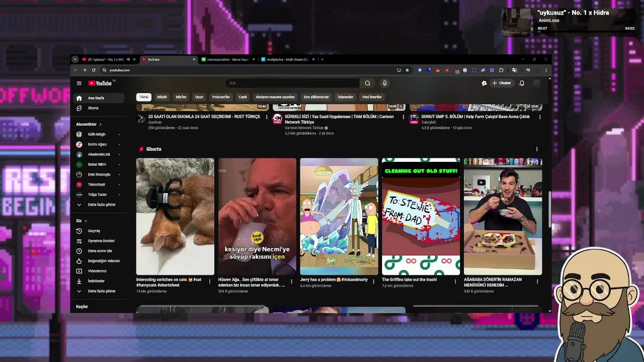Focus the Ara search field
This screenshot has height=362, width=644.
292,83
